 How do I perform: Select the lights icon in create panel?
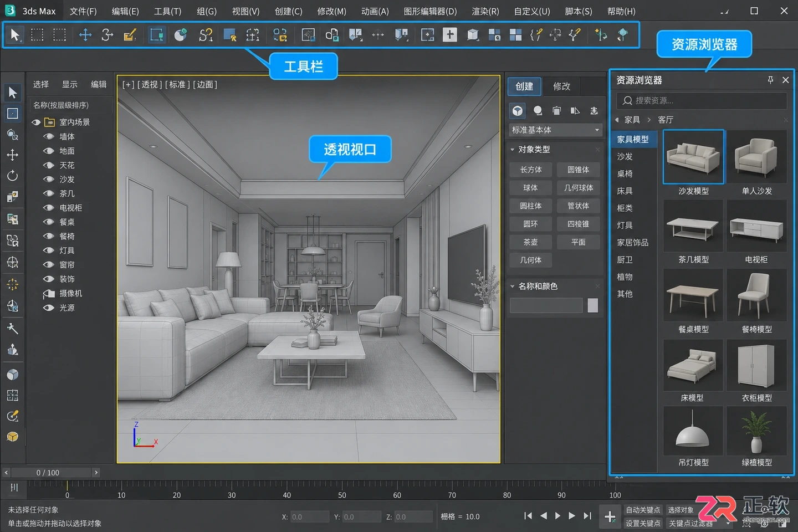coord(556,111)
